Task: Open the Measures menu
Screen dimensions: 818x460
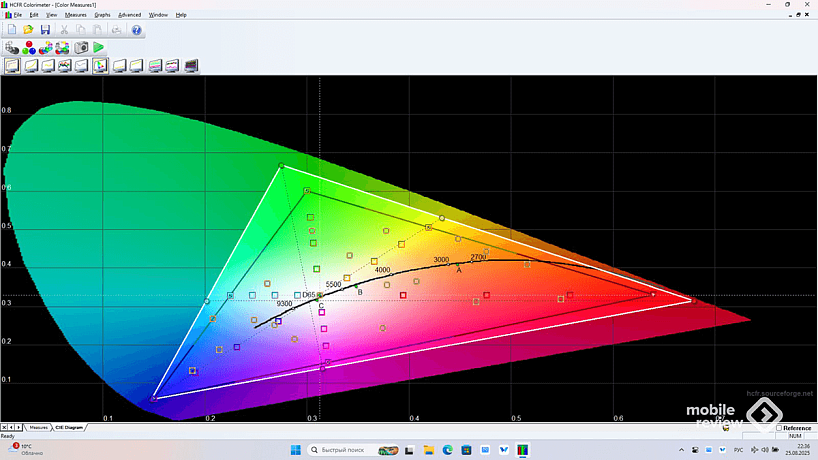Action: click(75, 15)
